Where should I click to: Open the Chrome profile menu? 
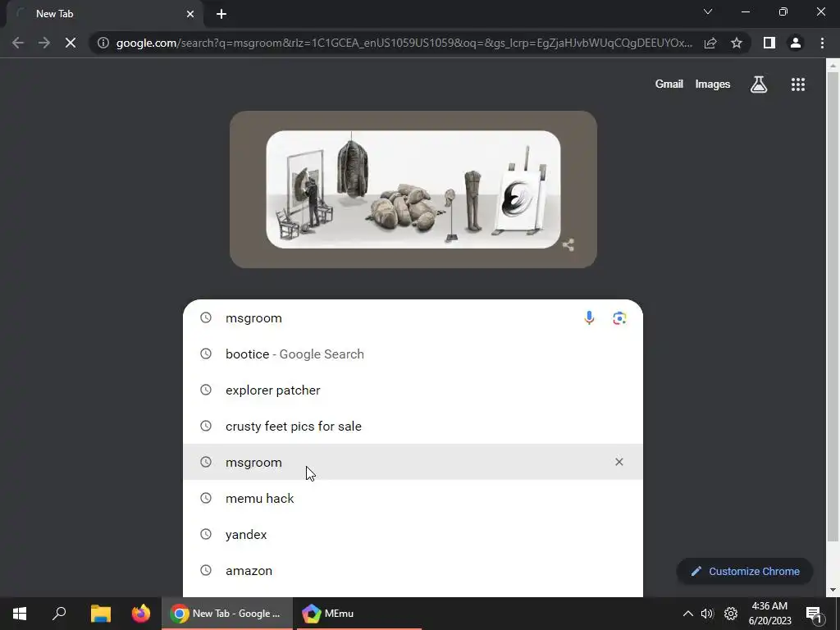point(796,43)
